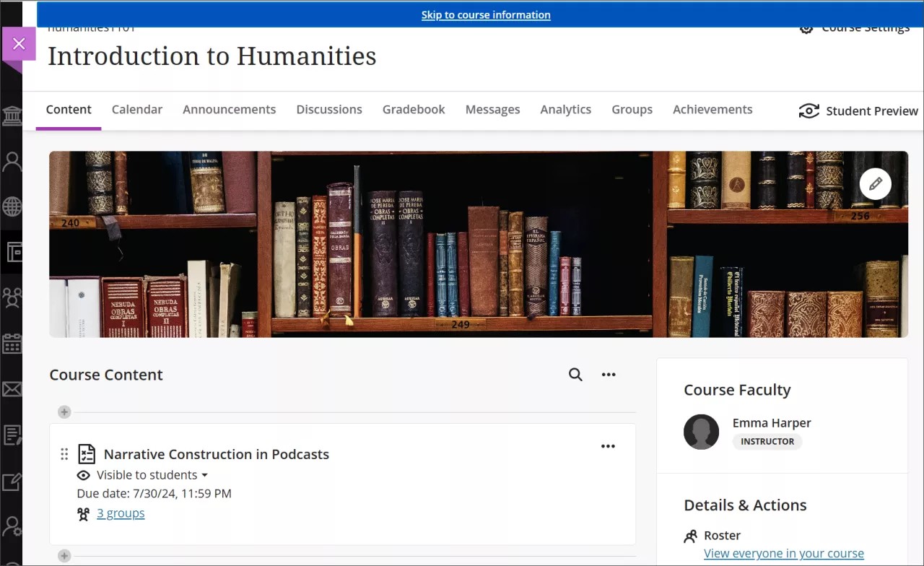Click the plus button to add course content
The width and height of the screenshot is (924, 566).
tap(64, 412)
